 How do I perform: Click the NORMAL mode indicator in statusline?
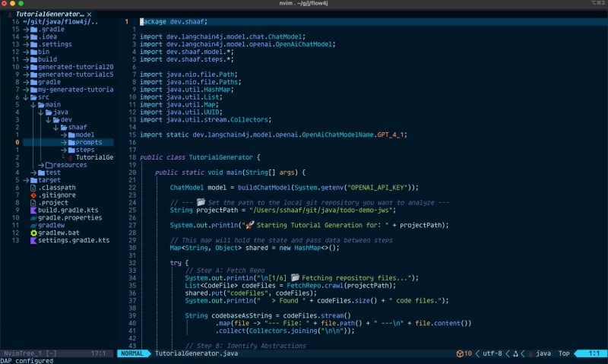pyautogui.click(x=132, y=353)
